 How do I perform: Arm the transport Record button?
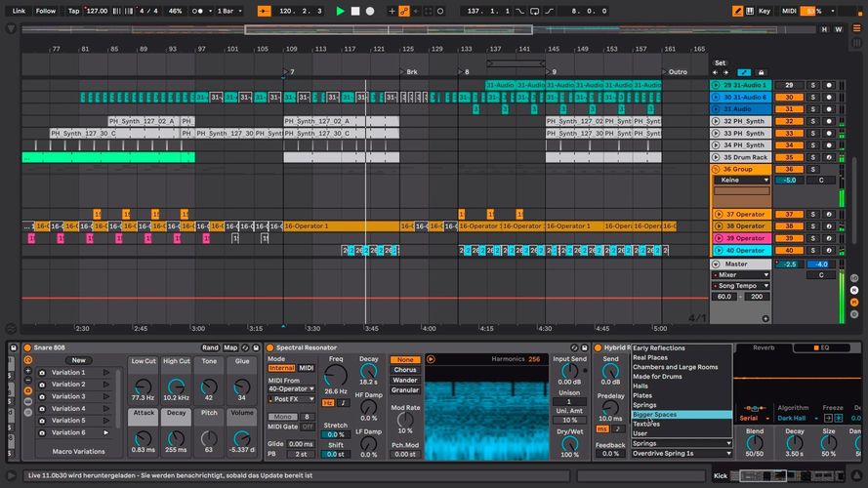(x=370, y=11)
